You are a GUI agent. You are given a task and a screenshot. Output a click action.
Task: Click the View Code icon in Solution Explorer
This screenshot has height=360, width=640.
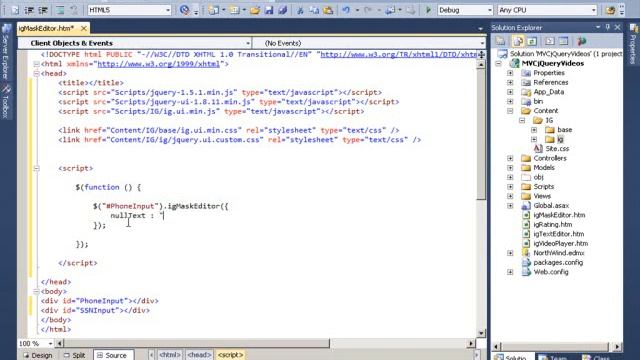click(x=550, y=41)
